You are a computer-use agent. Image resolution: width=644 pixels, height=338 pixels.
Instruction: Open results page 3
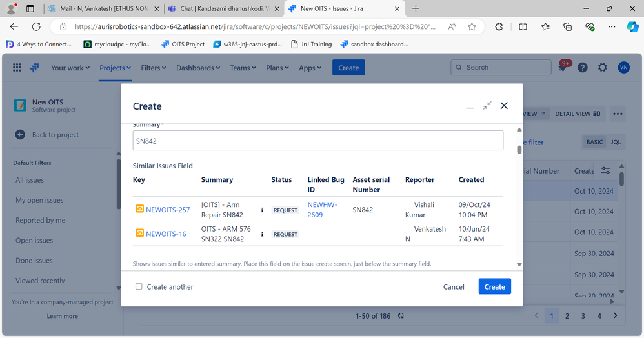(583, 316)
